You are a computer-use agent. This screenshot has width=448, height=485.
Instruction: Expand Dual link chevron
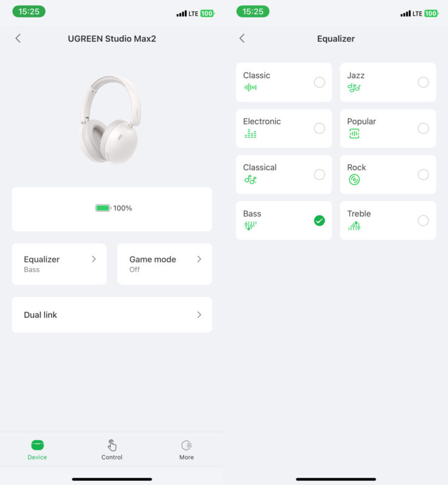199,315
